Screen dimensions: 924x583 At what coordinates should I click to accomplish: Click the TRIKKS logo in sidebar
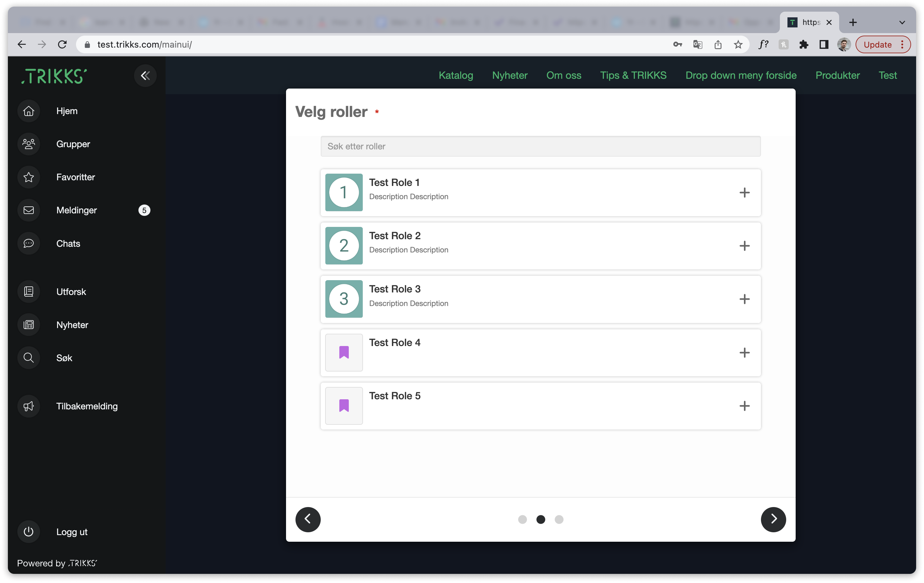coord(54,76)
